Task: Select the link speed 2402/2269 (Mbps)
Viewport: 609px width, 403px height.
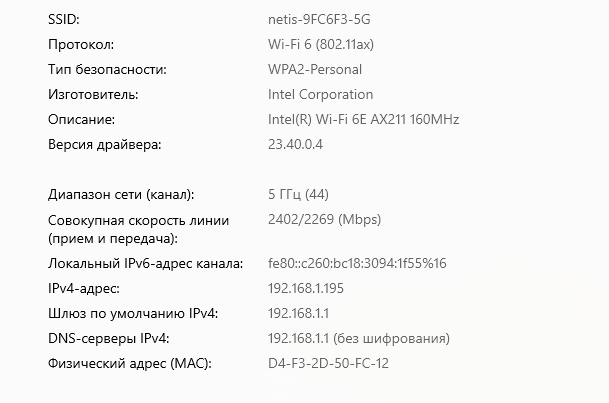Action: (x=327, y=219)
